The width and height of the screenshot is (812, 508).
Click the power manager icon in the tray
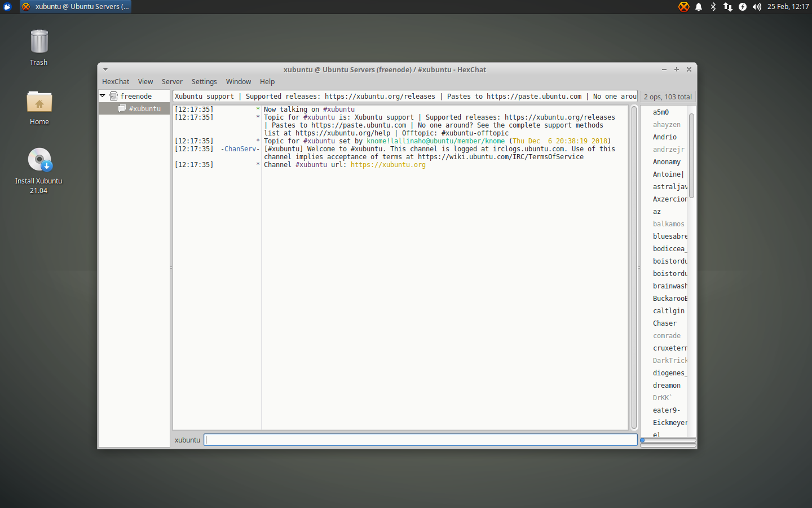click(x=742, y=6)
